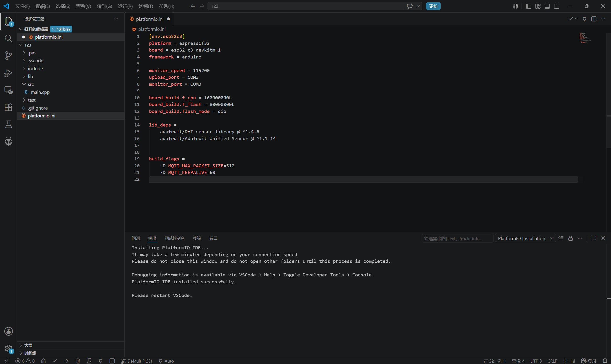Open the Testing flask view
This screenshot has height=364, width=611.
pyautogui.click(x=8, y=124)
